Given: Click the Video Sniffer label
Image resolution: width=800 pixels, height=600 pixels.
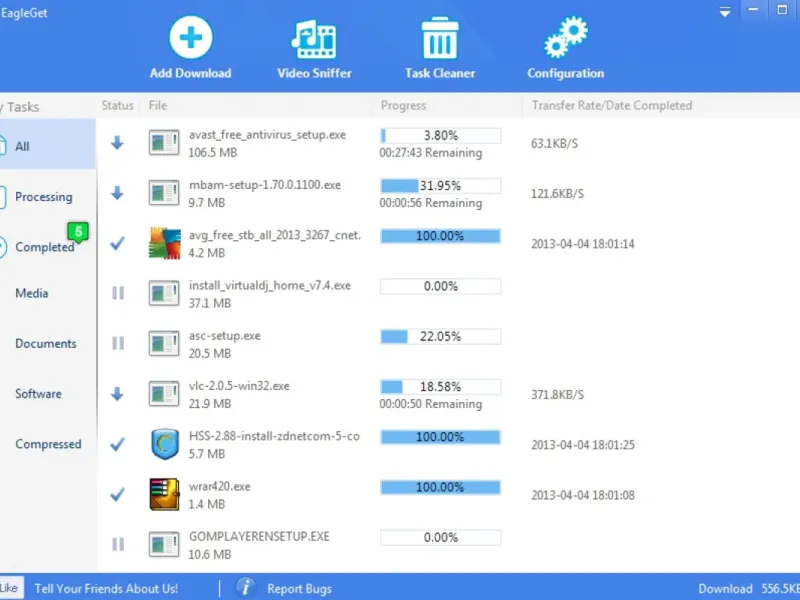Looking at the screenshot, I should (x=314, y=73).
